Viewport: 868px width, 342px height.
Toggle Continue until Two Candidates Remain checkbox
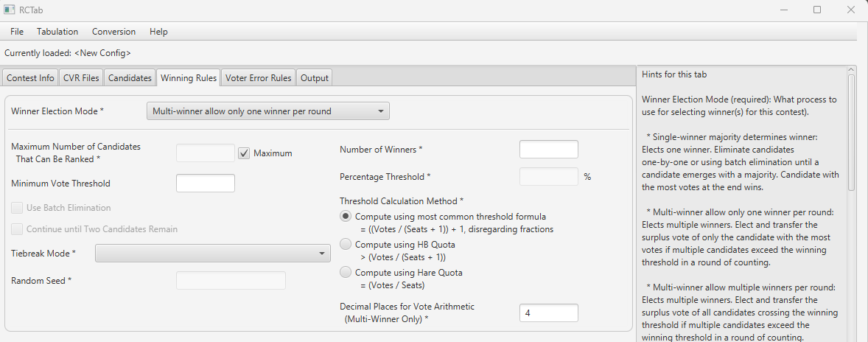[17, 229]
